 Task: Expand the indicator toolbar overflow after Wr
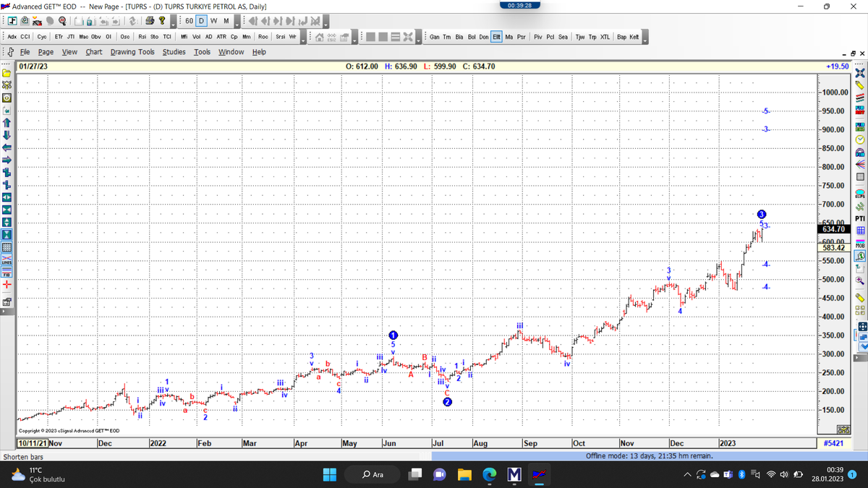(303, 37)
